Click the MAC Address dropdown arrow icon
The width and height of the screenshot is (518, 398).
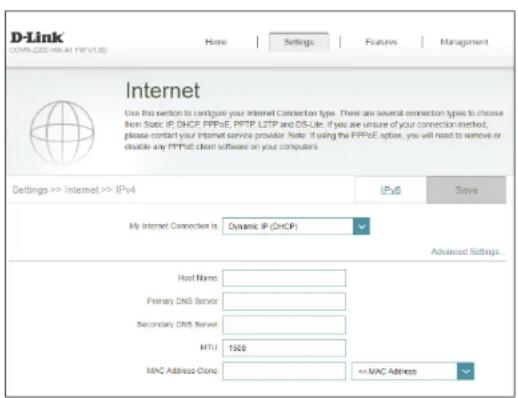465,371
